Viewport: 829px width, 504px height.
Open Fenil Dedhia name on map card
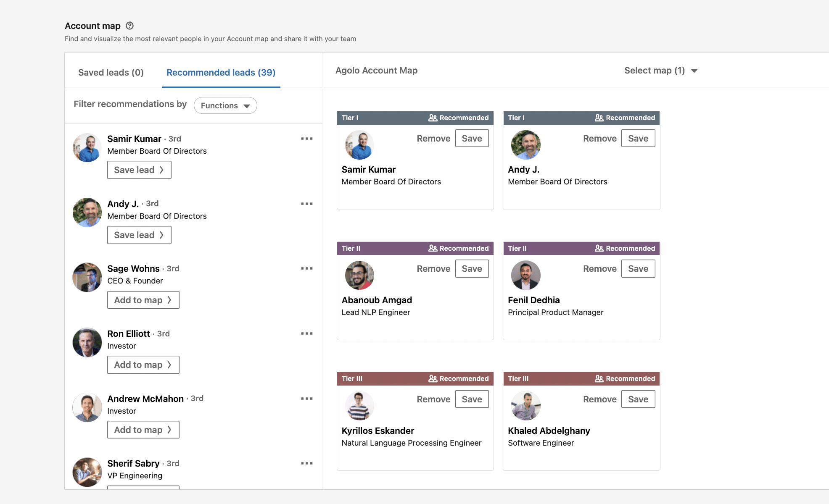pyautogui.click(x=533, y=300)
